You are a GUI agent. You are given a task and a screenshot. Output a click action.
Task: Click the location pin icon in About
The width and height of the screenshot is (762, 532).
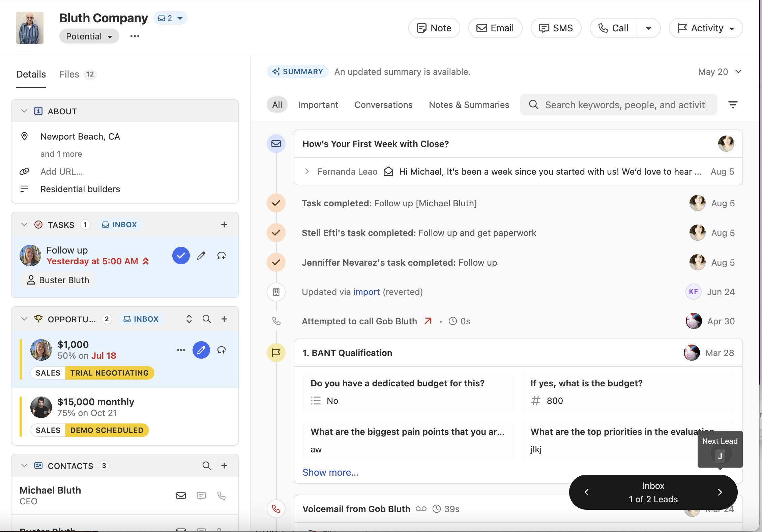point(24,136)
